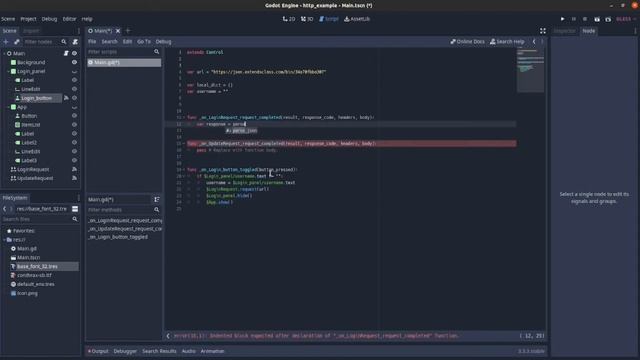640x360 pixels.
Task: Click the search icon in filter methods field
Action: pyautogui.click(x=157, y=210)
